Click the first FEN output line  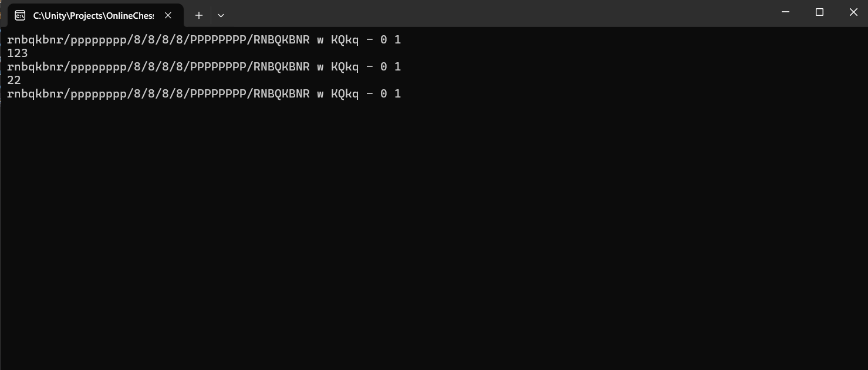(204, 40)
